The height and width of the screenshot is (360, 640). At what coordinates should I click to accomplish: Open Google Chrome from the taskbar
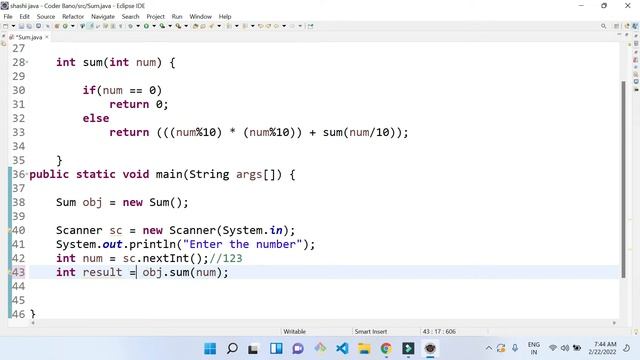(x=386, y=349)
